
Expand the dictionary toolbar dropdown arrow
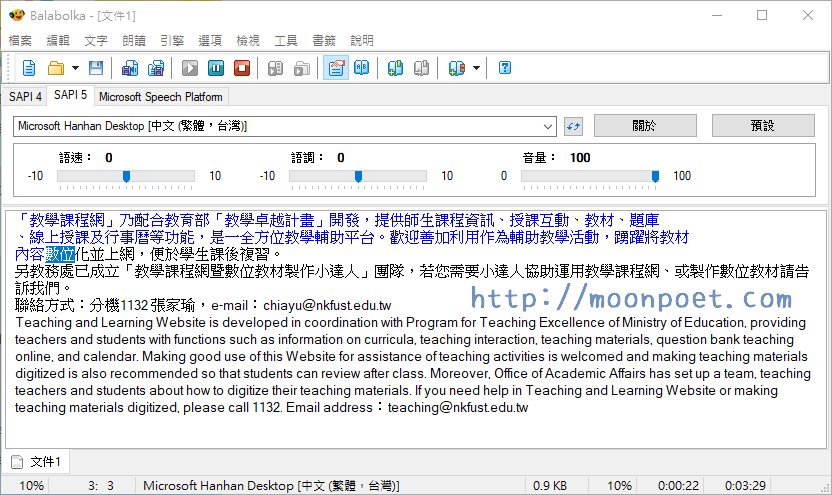476,68
